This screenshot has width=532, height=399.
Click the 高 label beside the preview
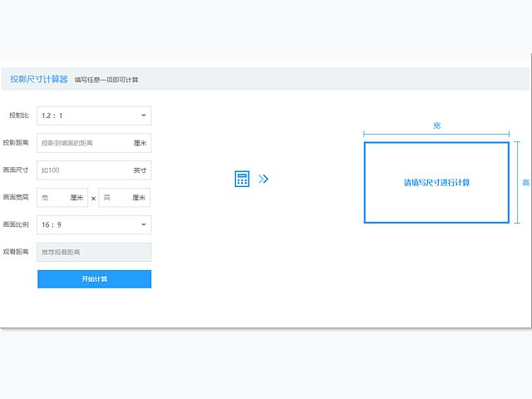tap(525, 183)
